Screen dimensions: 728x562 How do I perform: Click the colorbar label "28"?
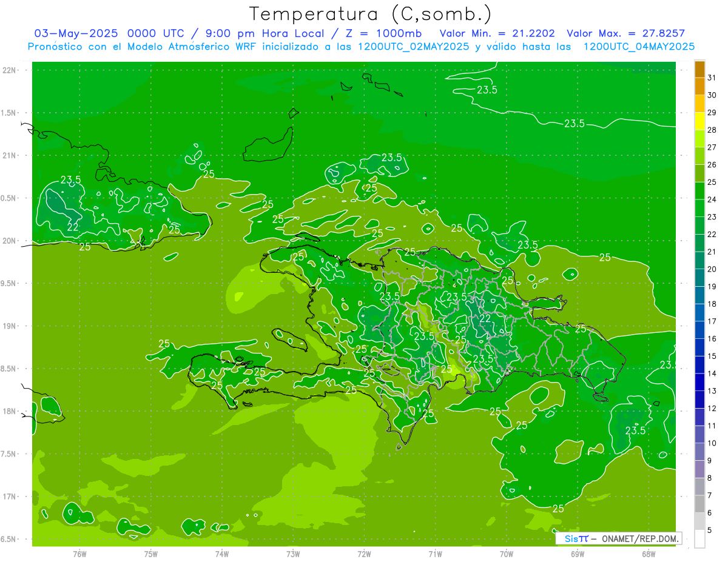click(x=712, y=130)
